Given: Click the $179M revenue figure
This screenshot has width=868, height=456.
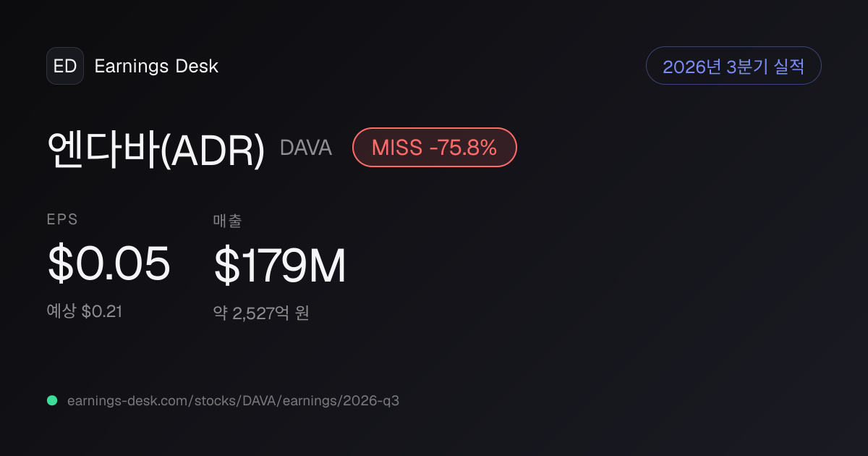Looking at the screenshot, I should (280, 266).
